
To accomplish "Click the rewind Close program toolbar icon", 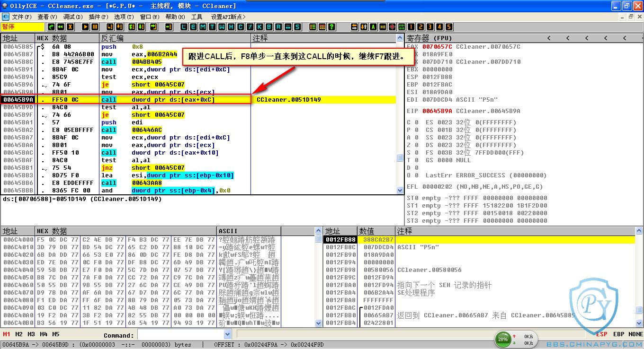I will tap(61, 27).
